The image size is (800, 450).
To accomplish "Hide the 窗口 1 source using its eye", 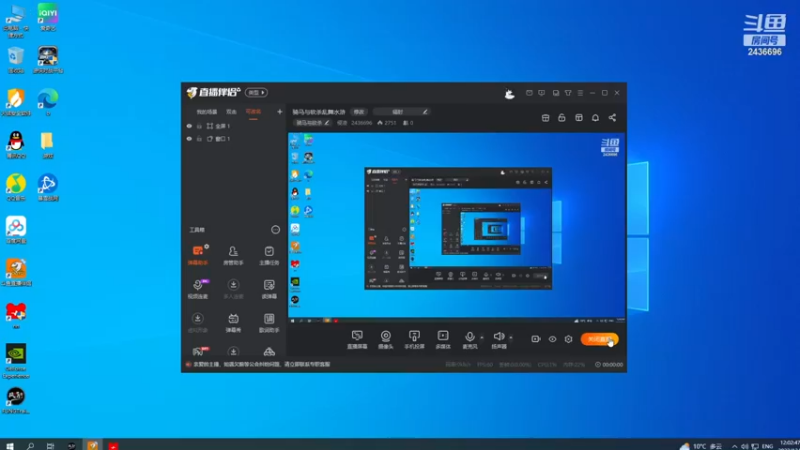I will pos(189,139).
